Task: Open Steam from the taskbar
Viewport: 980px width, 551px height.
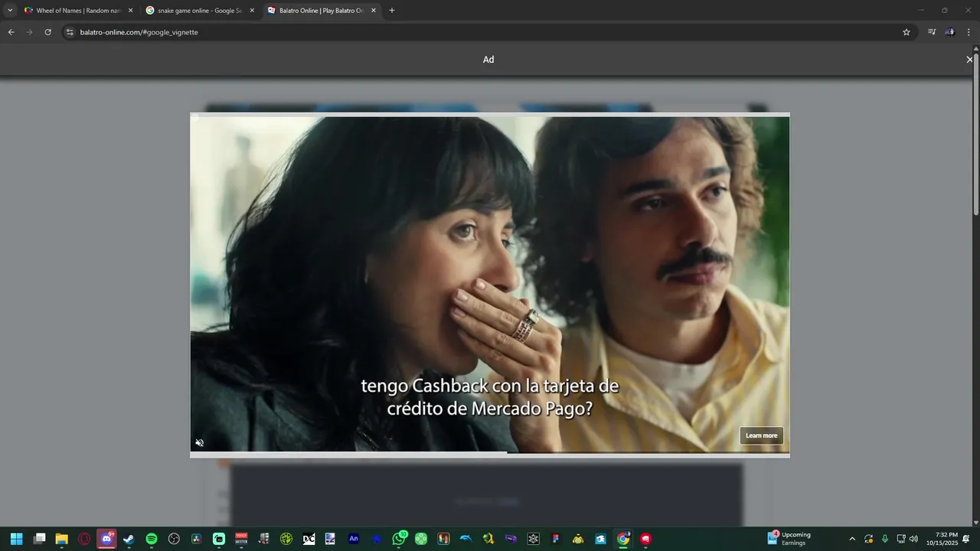Action: tap(129, 539)
